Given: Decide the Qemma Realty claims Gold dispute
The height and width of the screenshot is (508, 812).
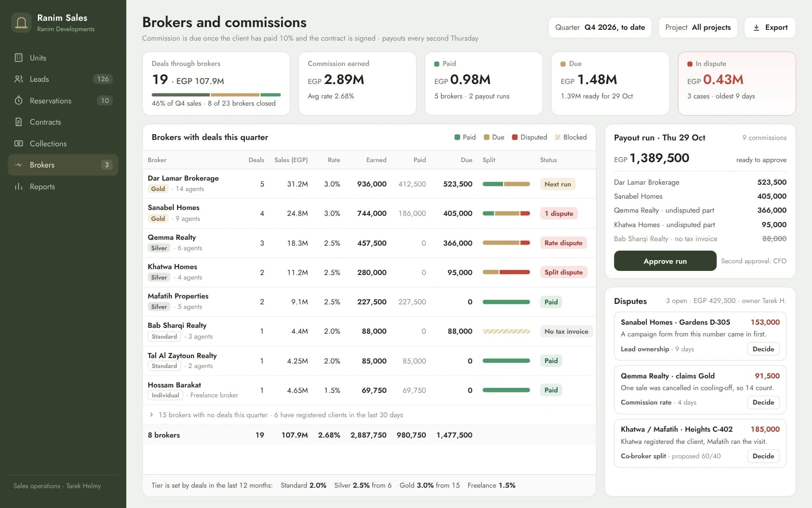Looking at the screenshot, I should coord(763,402).
